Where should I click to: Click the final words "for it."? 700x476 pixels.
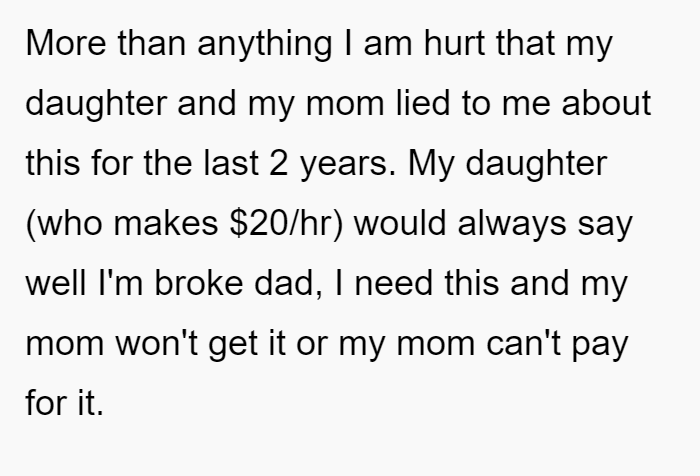[65, 402]
